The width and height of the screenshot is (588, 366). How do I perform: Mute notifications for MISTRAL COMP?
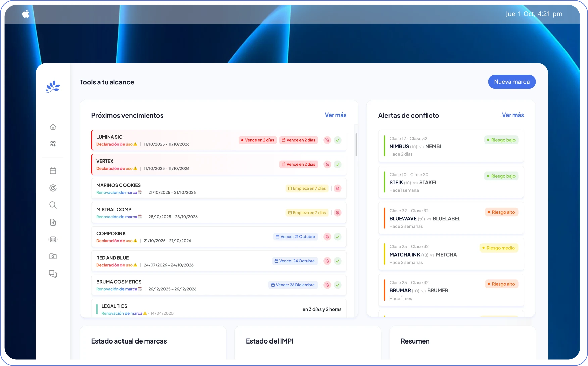point(338,213)
